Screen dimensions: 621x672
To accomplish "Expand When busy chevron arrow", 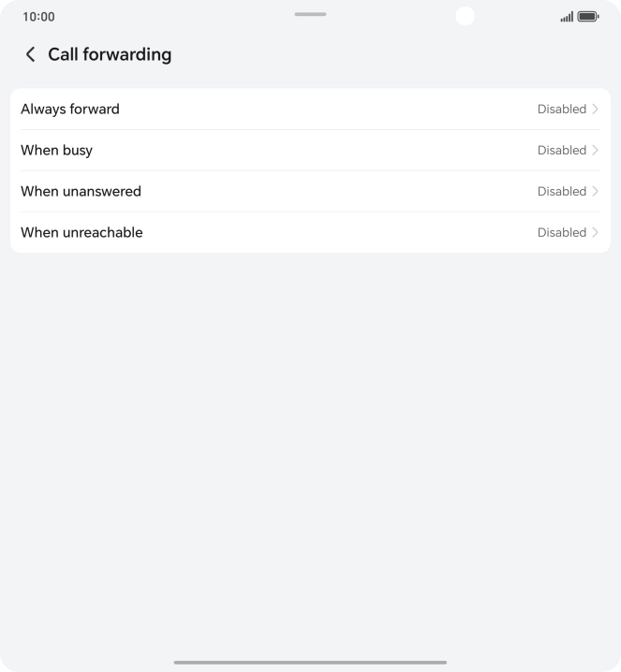I will click(x=596, y=150).
